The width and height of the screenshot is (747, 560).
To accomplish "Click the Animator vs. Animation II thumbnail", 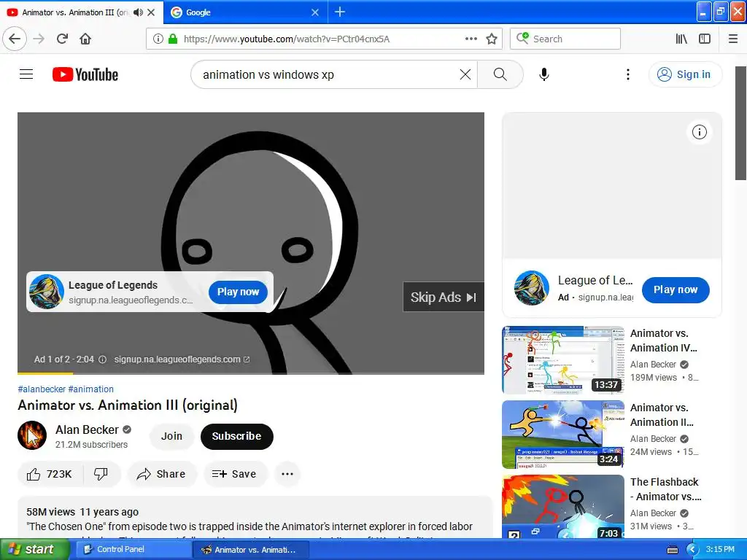I will [x=563, y=435].
